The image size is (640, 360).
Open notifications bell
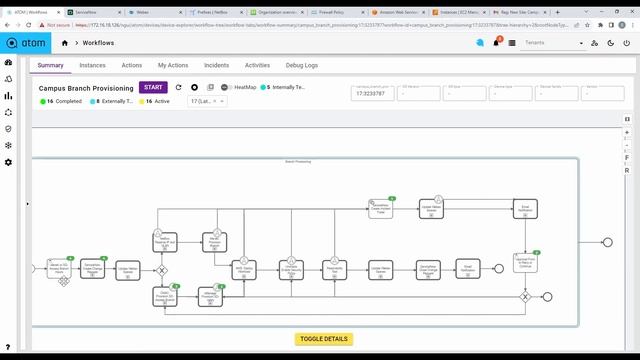tap(496, 42)
